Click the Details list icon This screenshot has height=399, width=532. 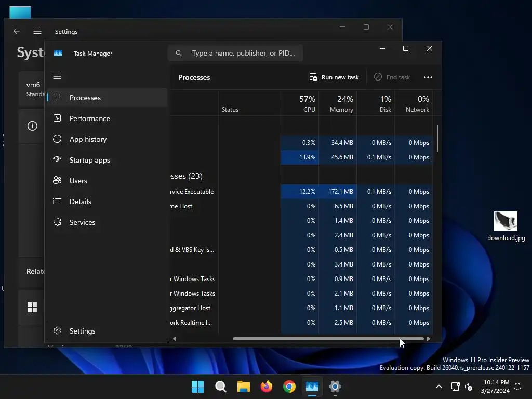click(x=57, y=201)
